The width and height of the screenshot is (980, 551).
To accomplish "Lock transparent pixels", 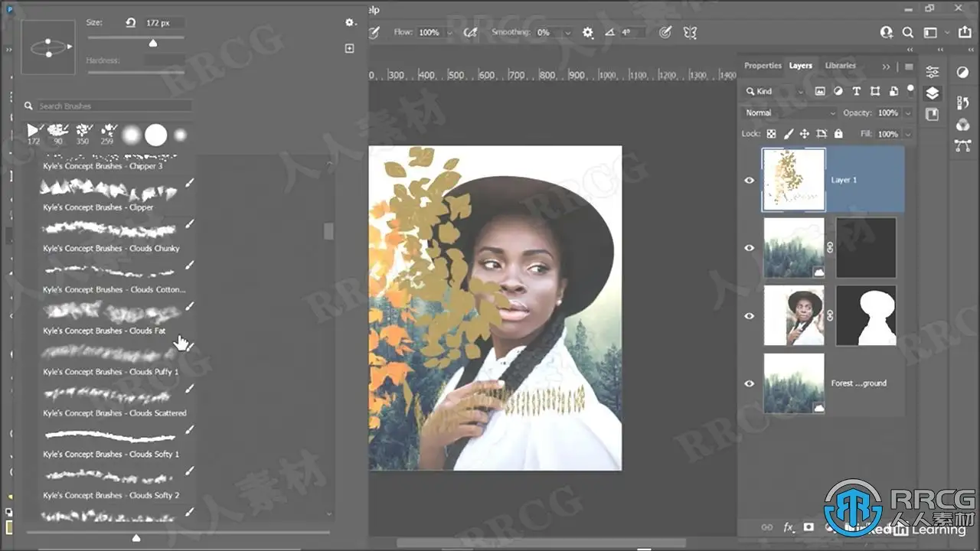I will point(771,134).
